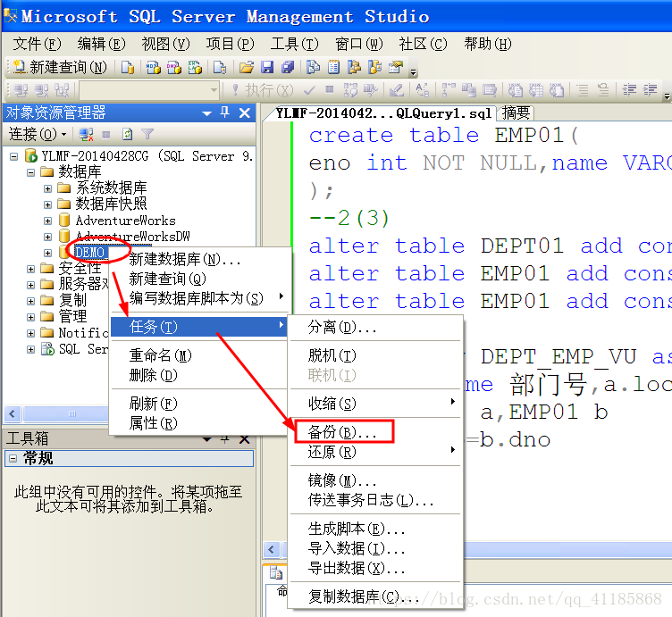Open the Connect (连接) dropdown in Object Explorer
The width and height of the screenshot is (672, 617).
click(x=38, y=134)
